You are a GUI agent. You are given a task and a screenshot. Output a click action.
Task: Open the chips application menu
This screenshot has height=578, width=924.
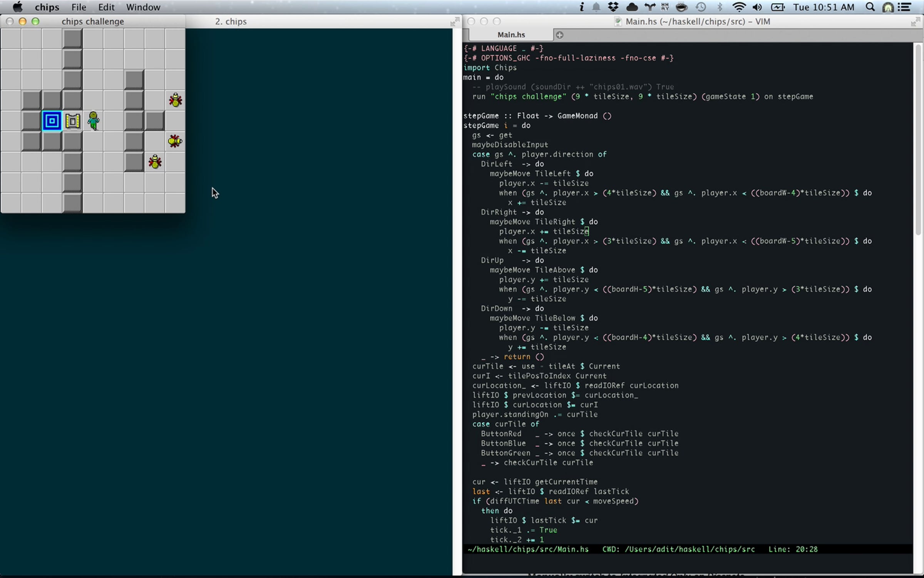coord(47,7)
